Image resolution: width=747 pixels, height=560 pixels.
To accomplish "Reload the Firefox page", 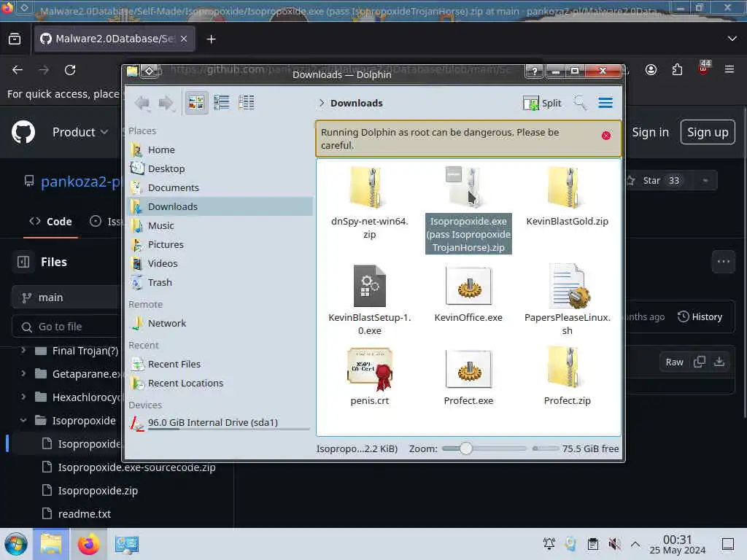I will (x=70, y=70).
